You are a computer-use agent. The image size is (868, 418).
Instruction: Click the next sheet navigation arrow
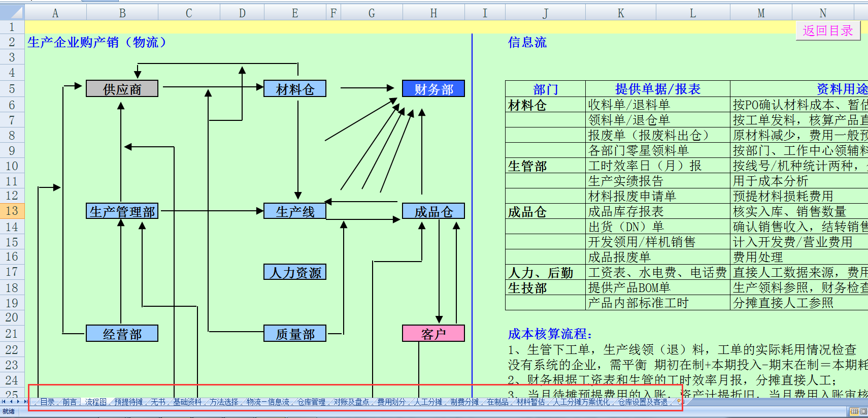(18, 402)
